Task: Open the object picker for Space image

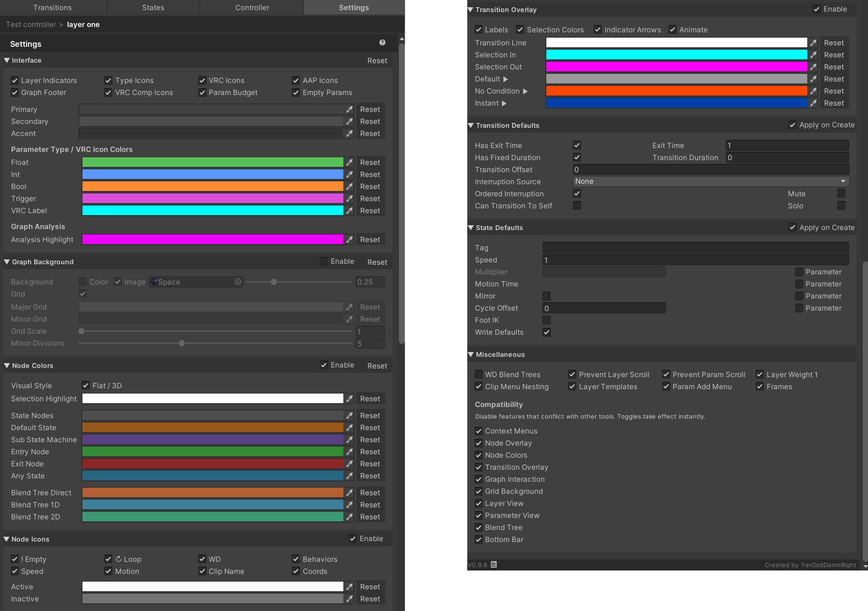Action: point(238,282)
